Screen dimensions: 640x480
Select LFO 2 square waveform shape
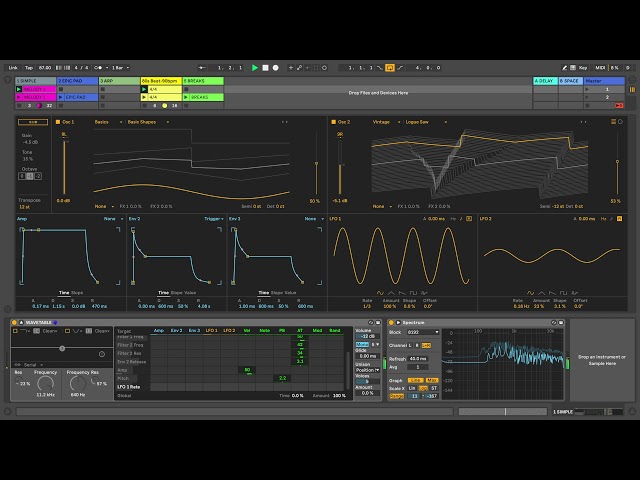click(x=563, y=293)
